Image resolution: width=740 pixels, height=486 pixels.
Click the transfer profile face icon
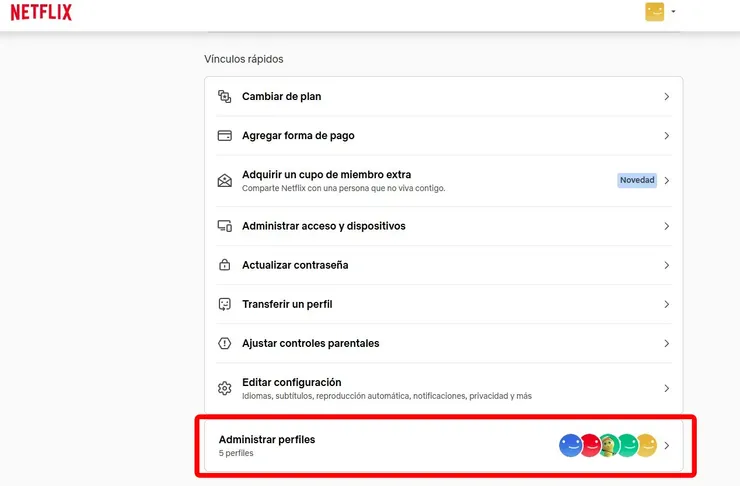tap(225, 304)
